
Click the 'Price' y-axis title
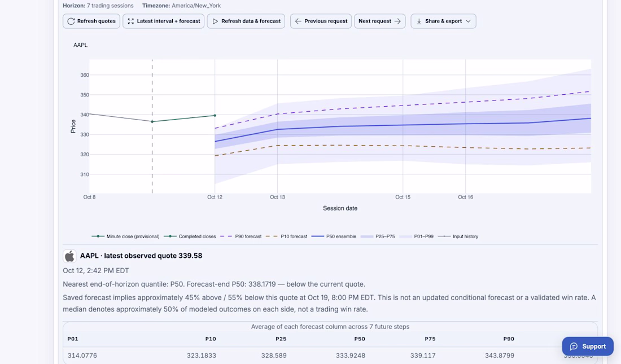pos(73,126)
